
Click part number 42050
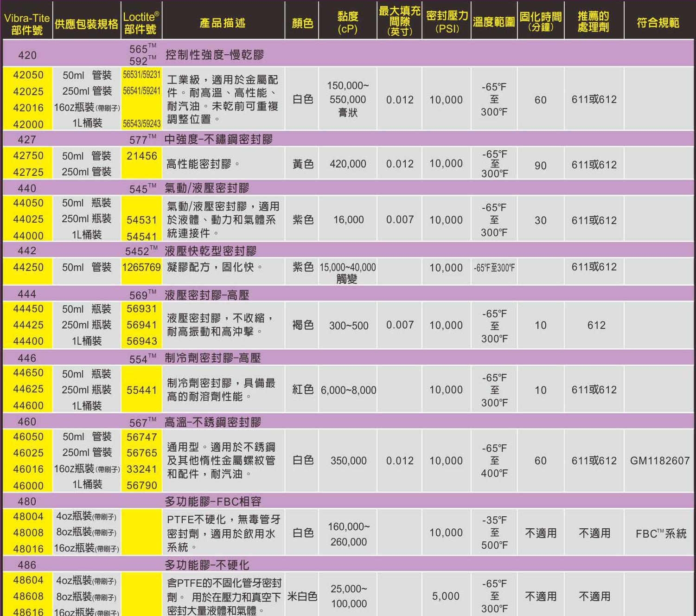pos(28,75)
